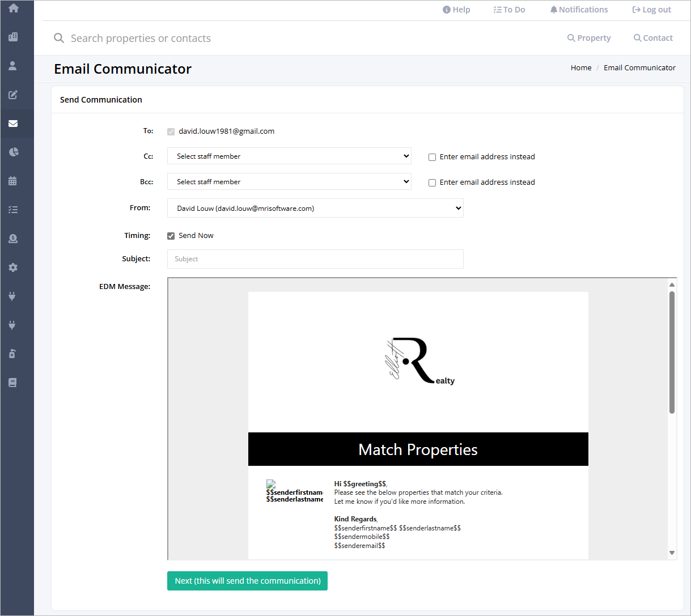The width and height of the screenshot is (691, 616).
Task: Open the To Do menu item
Action: pyautogui.click(x=509, y=10)
